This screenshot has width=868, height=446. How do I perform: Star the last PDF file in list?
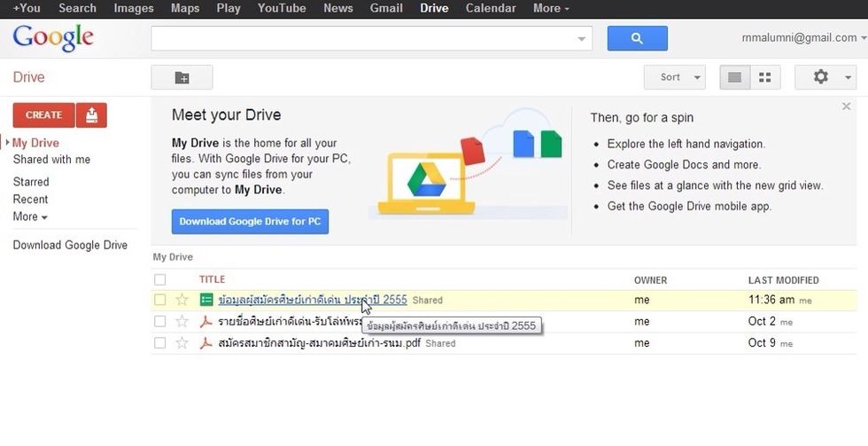click(182, 343)
